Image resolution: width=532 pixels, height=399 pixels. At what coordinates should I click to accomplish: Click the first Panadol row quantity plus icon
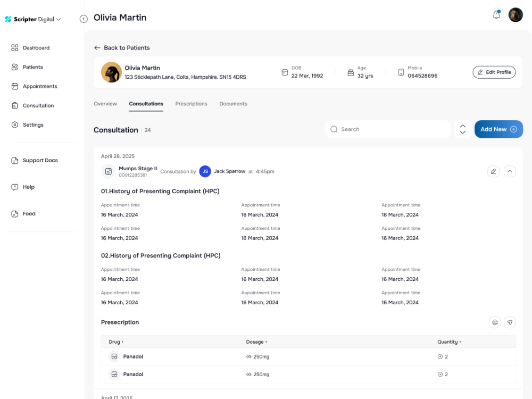[440, 356]
